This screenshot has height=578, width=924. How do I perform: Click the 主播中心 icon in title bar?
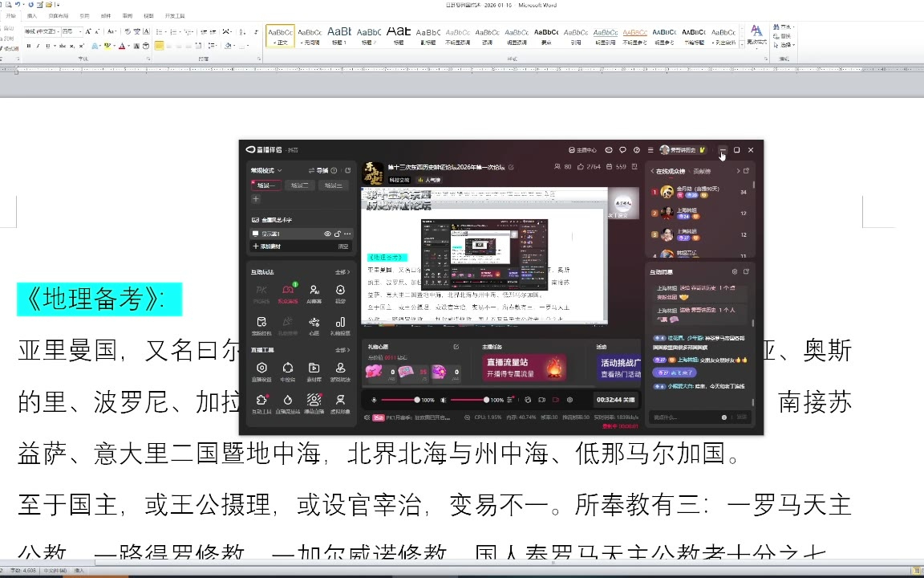[x=582, y=150]
